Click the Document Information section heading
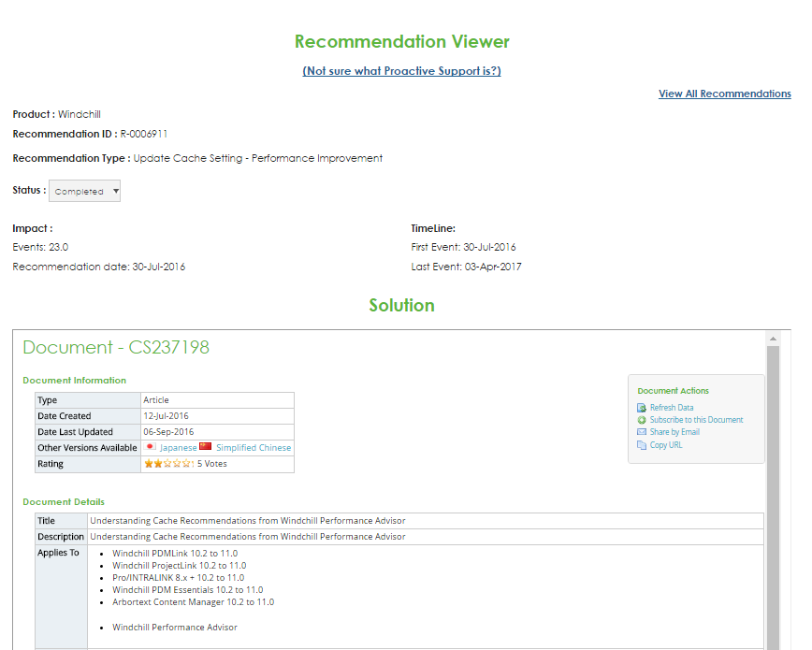812x650 pixels. click(75, 380)
